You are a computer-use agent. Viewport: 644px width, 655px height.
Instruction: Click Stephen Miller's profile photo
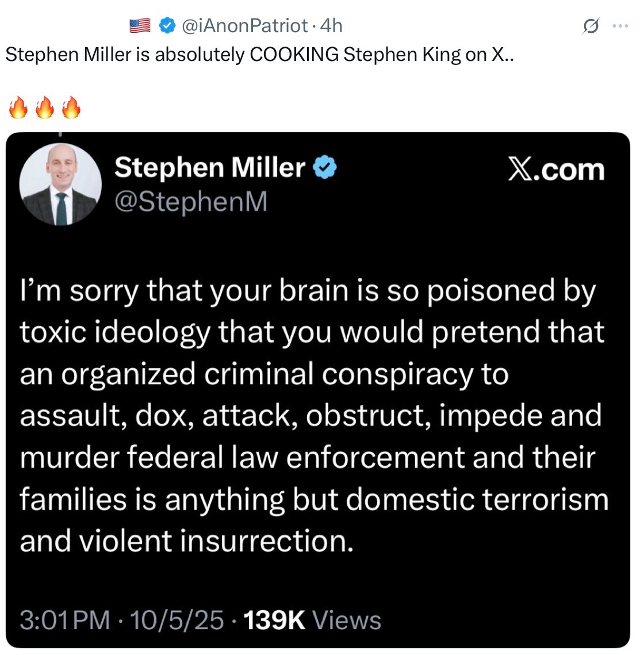tap(60, 185)
